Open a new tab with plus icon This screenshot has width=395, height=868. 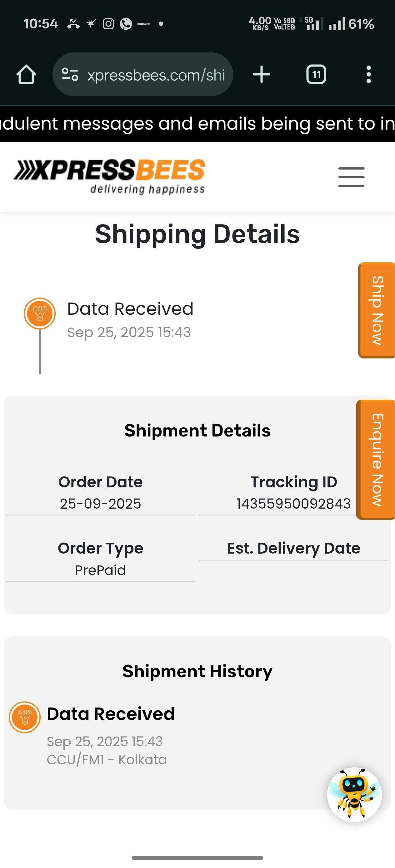(x=262, y=75)
